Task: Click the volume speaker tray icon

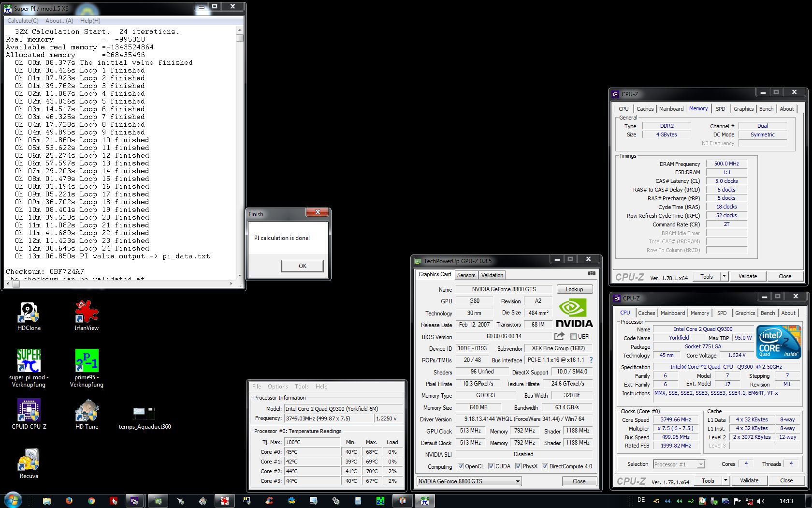Action: click(x=761, y=501)
